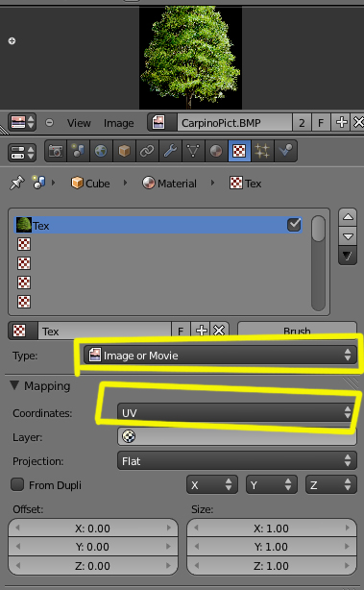Unlink the CarpinoPict.BMP image
The image size is (364, 590).
[358, 123]
